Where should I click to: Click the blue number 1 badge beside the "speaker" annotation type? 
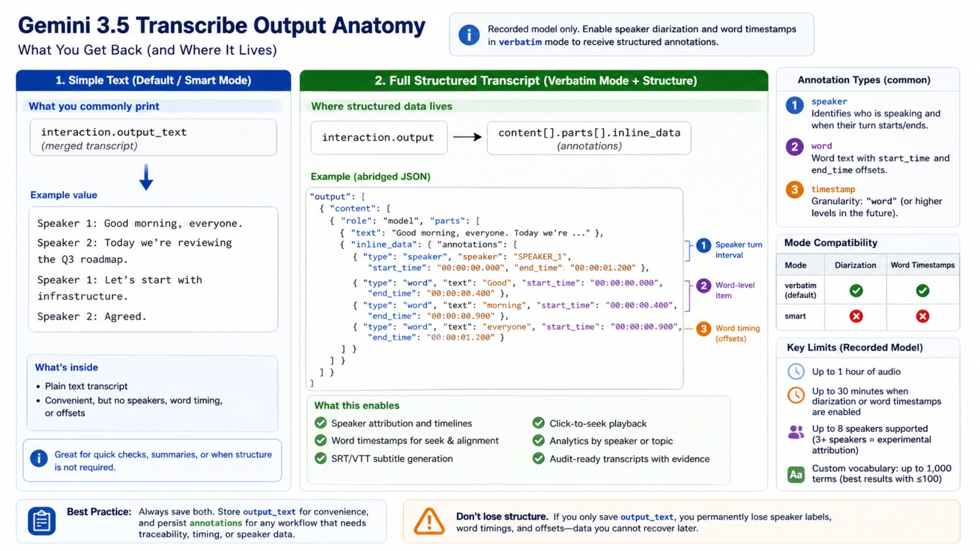(x=794, y=105)
